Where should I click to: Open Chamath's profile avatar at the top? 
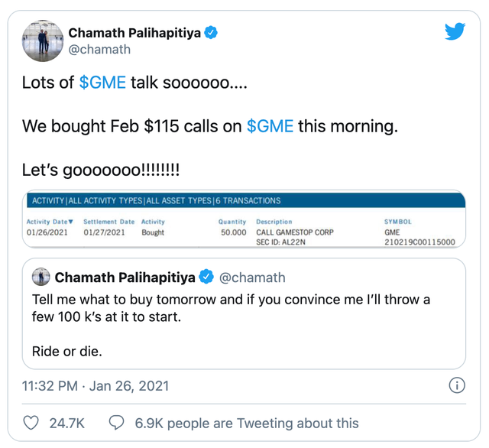click(x=40, y=41)
